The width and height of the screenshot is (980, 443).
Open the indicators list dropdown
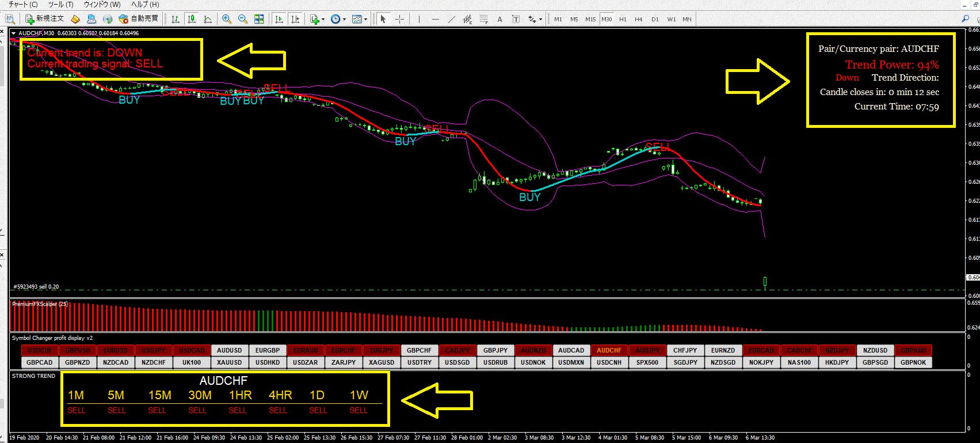[317, 19]
